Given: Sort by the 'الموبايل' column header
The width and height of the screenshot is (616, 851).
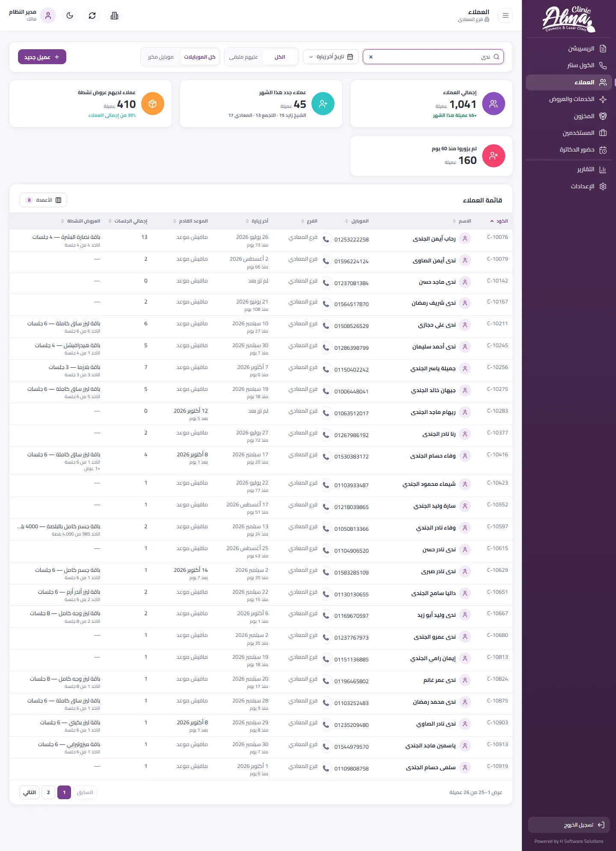Looking at the screenshot, I should point(357,221).
